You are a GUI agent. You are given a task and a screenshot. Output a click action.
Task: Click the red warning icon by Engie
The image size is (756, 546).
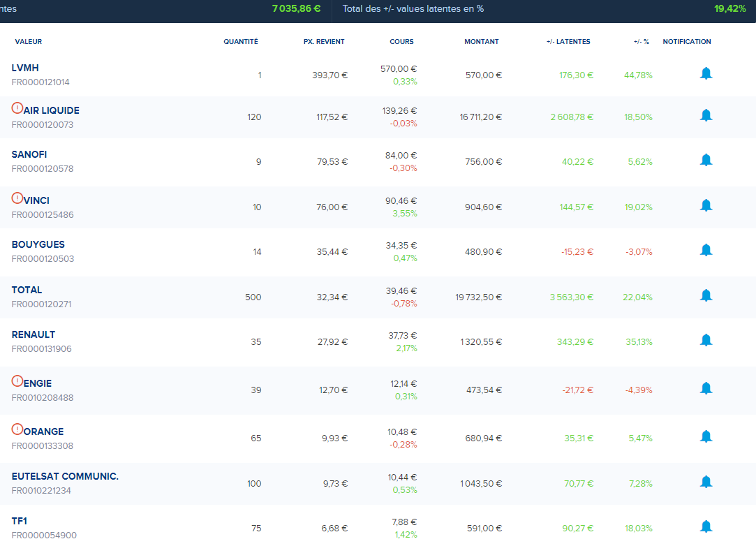click(17, 381)
